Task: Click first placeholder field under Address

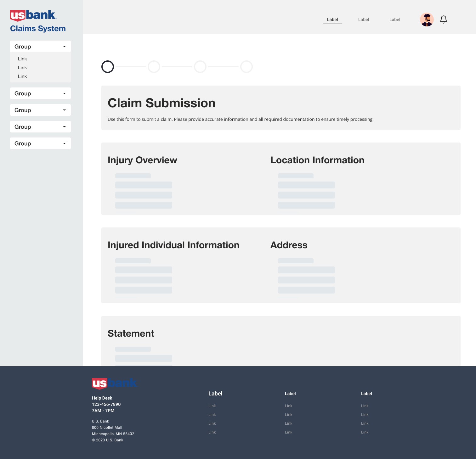Action: (296, 261)
